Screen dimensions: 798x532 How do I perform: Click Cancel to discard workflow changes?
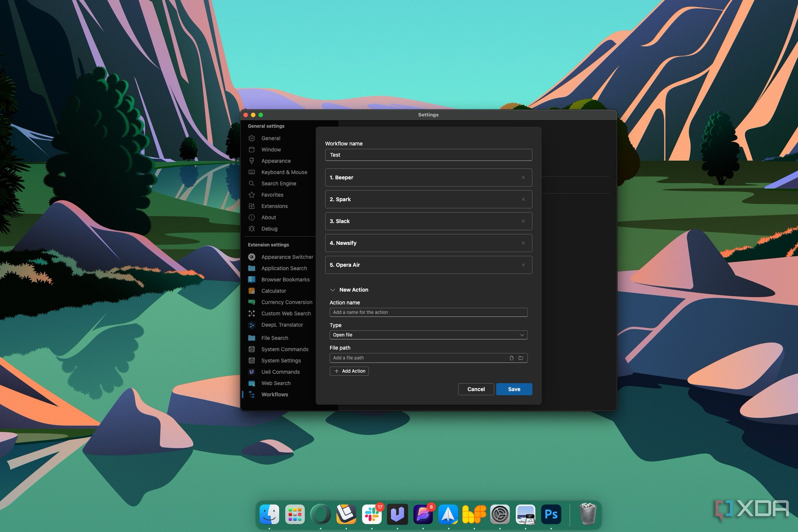pyautogui.click(x=475, y=389)
